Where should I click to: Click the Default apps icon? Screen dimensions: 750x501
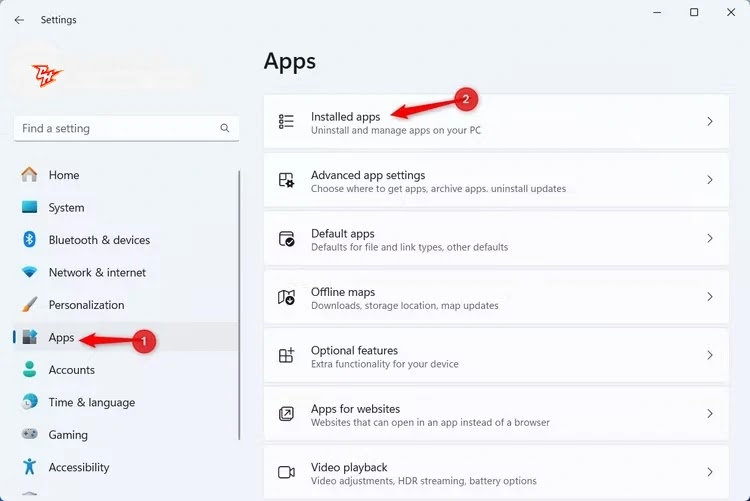(x=286, y=238)
